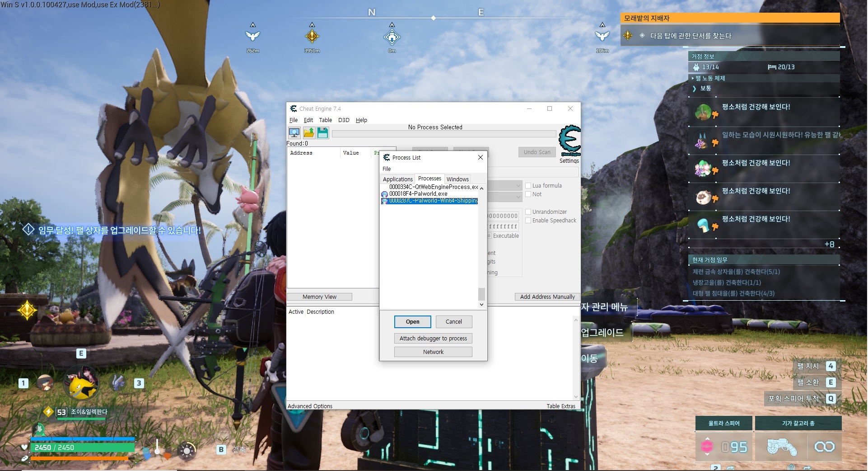Open the D3D menu

(x=344, y=120)
